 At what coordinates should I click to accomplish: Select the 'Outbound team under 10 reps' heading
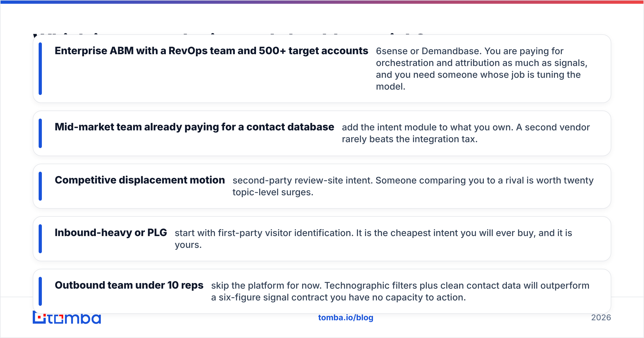pyautogui.click(x=129, y=285)
